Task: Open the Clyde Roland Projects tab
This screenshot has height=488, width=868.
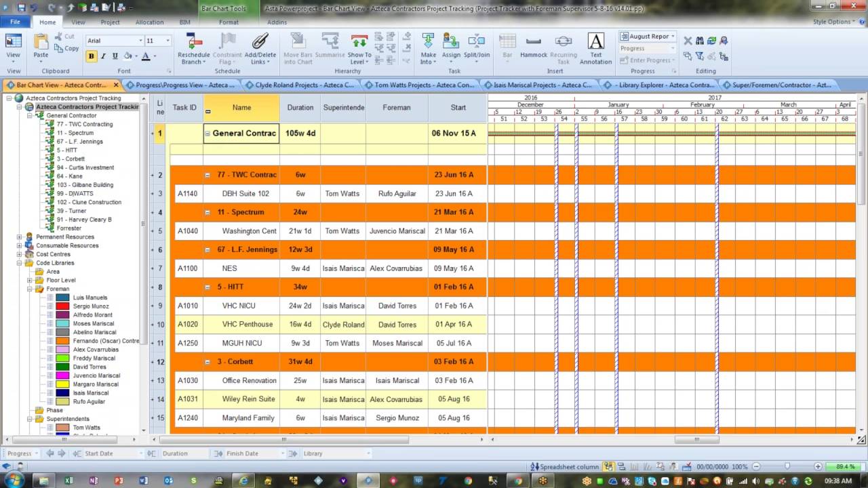Action: tap(300, 85)
